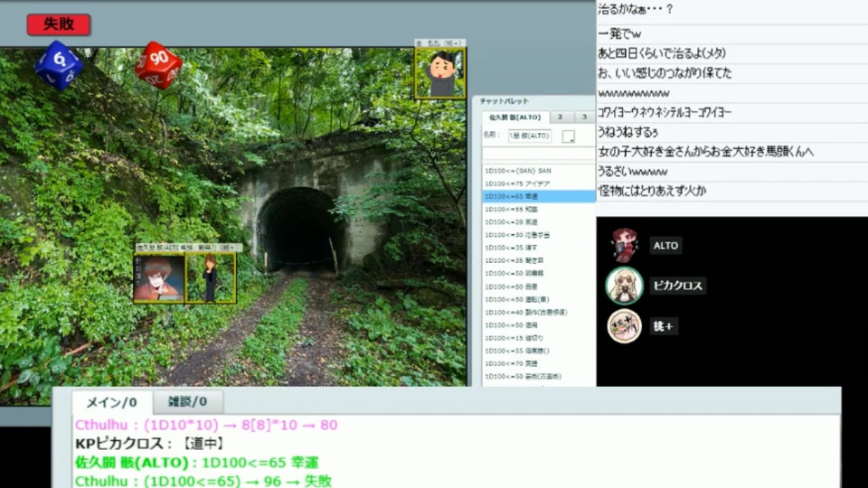The image size is (868, 488).
Task: Select the 1D100<=75 アイデア palette row
Action: (x=539, y=183)
